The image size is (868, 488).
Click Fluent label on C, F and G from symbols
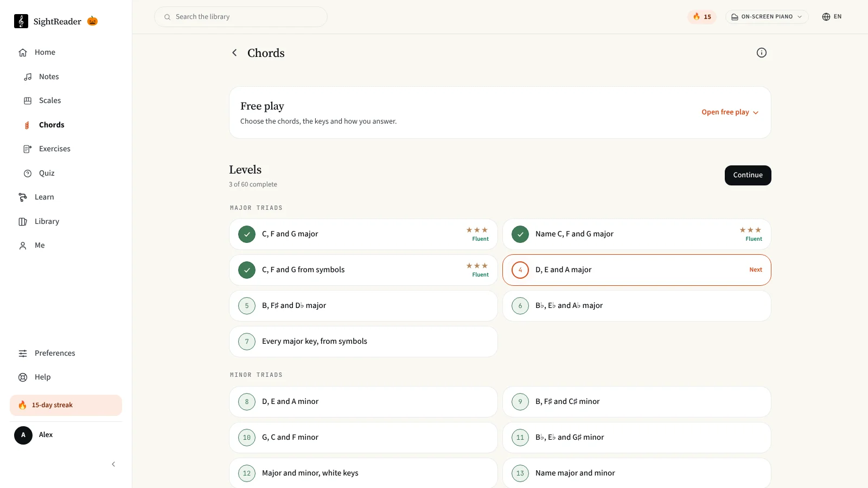pos(480,275)
